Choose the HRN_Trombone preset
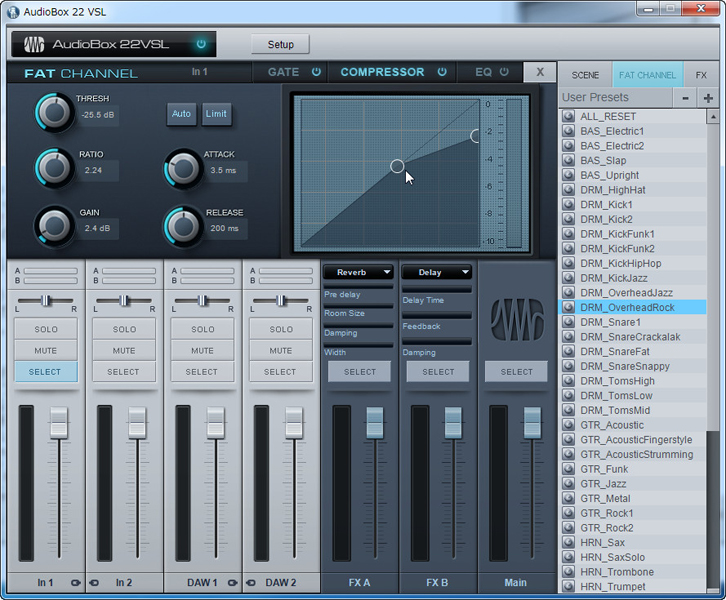Screen dimensions: 726x600 click(x=632, y=572)
